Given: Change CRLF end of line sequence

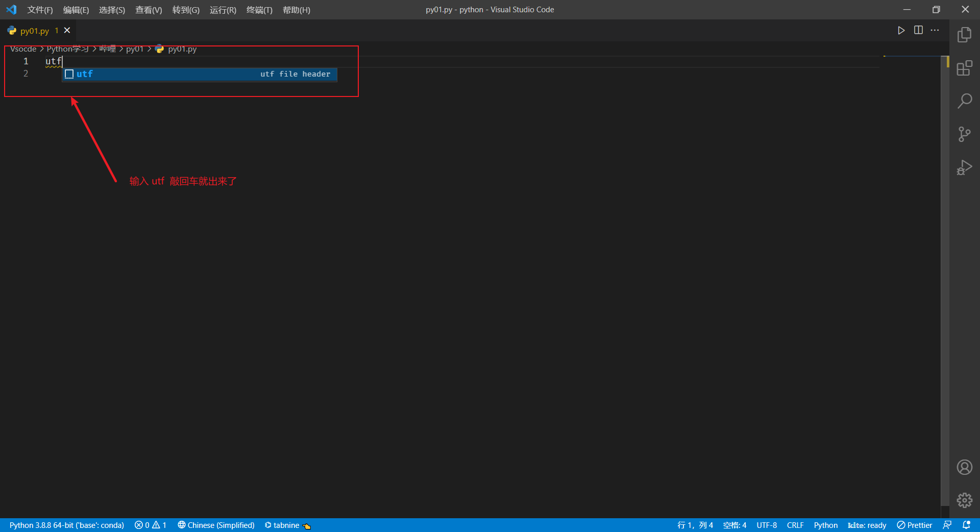Looking at the screenshot, I should point(795,525).
